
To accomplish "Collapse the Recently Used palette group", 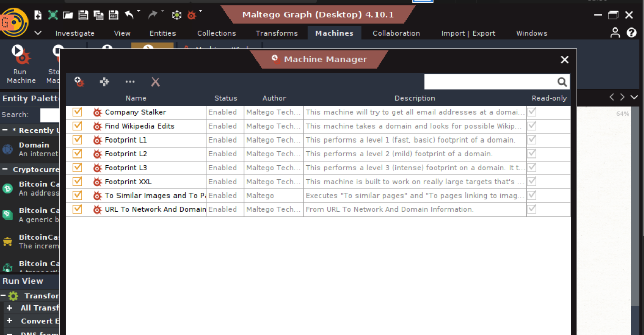I will (5, 130).
